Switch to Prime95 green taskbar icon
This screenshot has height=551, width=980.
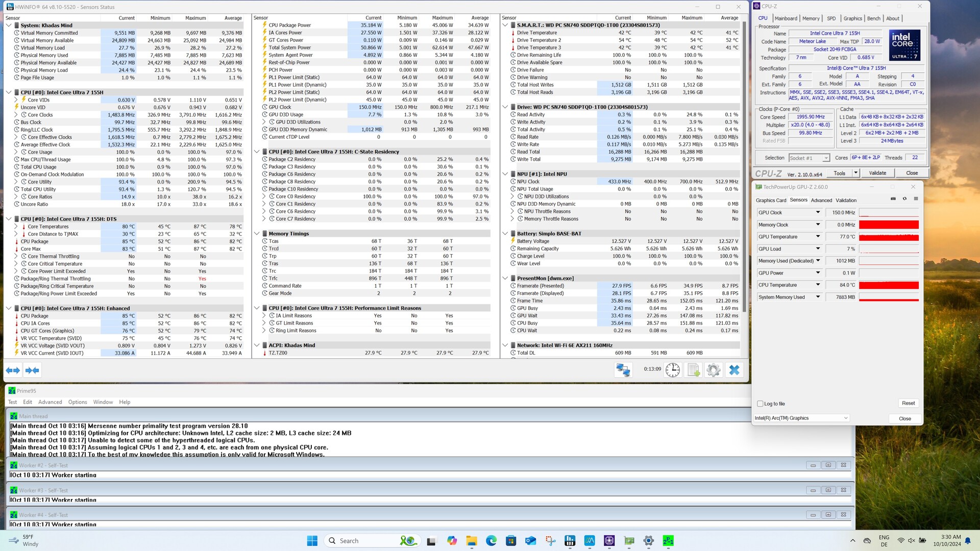[x=668, y=541]
